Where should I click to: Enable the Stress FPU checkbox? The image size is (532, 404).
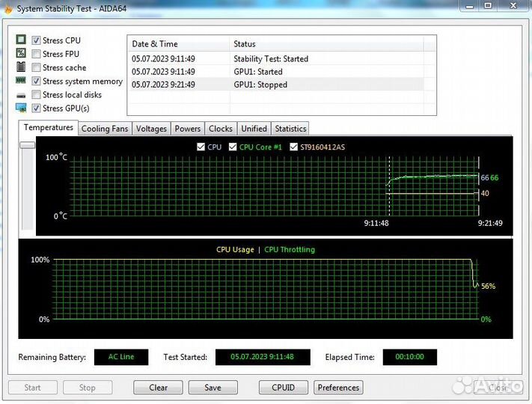click(x=36, y=54)
